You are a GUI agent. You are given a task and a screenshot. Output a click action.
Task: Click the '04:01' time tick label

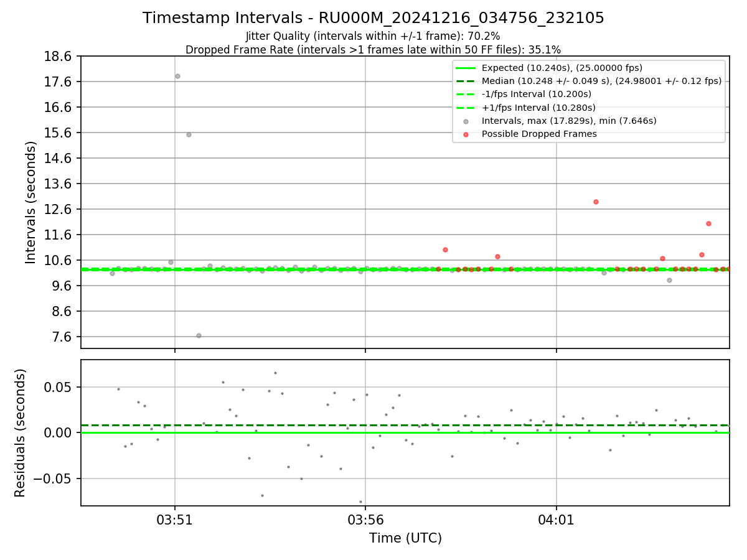[556, 519]
